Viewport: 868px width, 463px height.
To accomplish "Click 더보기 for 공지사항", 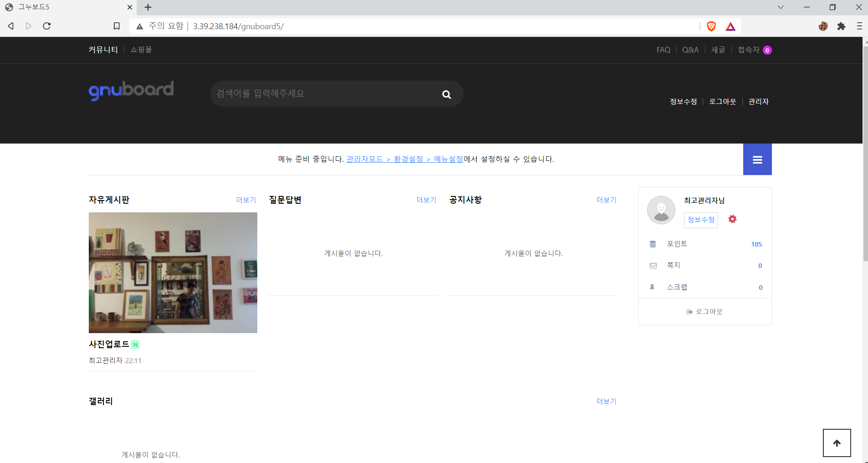I will click(607, 200).
